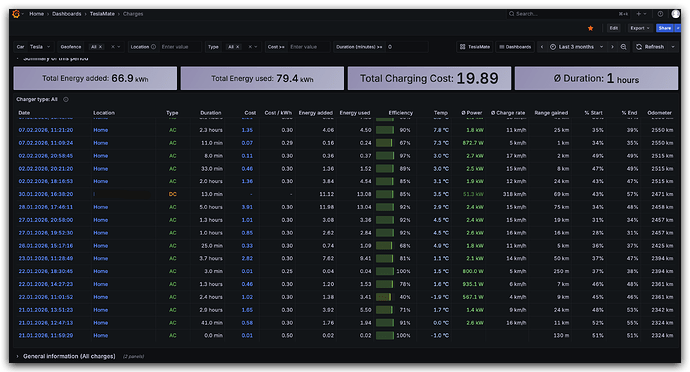Focus the top Search box
Image resolution: width=690 pixels, height=372 pixels.
(568, 14)
